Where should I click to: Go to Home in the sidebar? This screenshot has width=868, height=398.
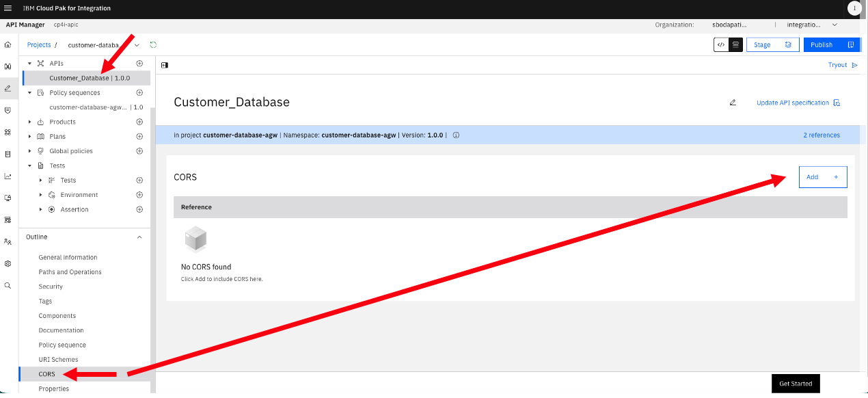pyautogui.click(x=8, y=44)
